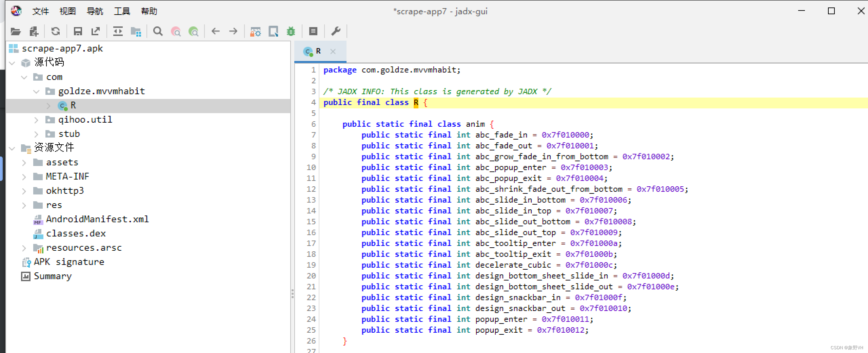Navigate forward with right arrow
868x353 pixels.
[x=233, y=32]
